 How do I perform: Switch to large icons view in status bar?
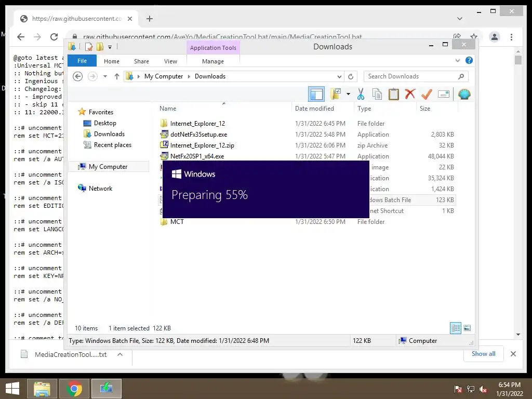tap(467, 328)
